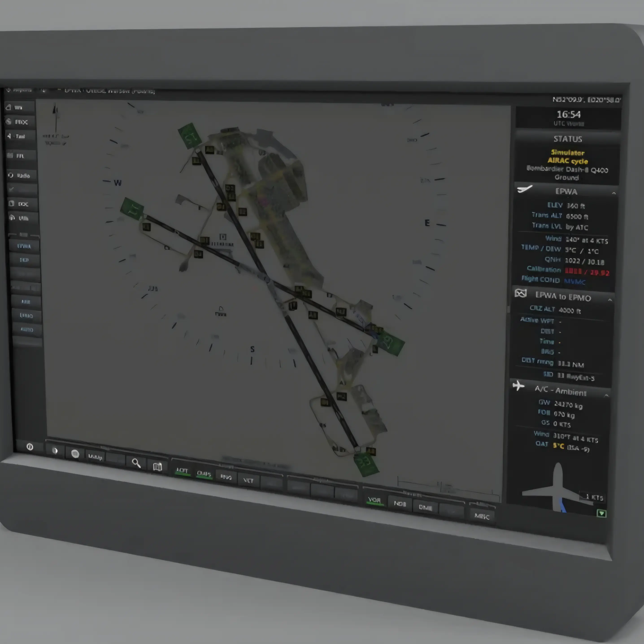Image resolution: width=644 pixels, height=644 pixels.
Task: Click the S compass label on the map
Action: 252,349
